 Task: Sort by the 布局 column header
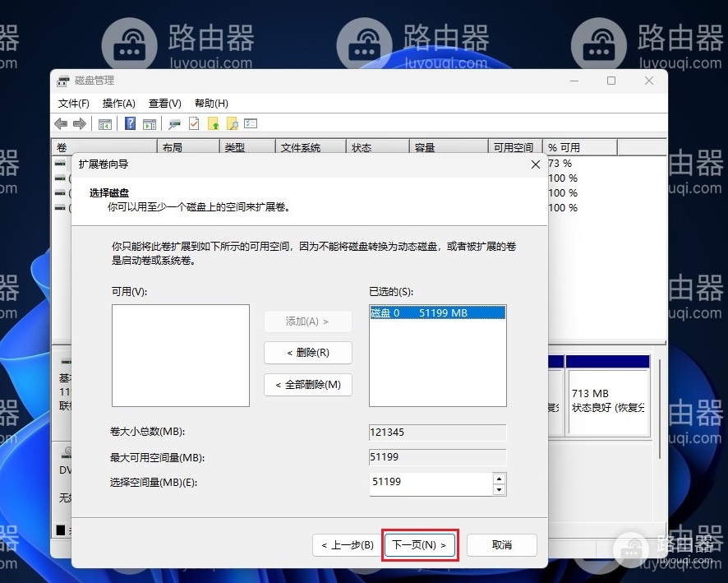[188, 147]
